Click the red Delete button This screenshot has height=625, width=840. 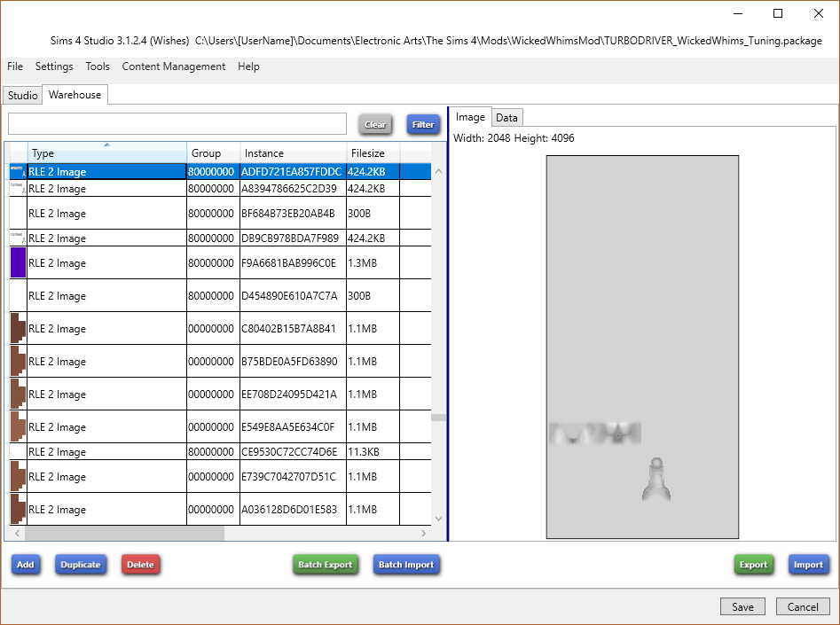pyautogui.click(x=140, y=565)
